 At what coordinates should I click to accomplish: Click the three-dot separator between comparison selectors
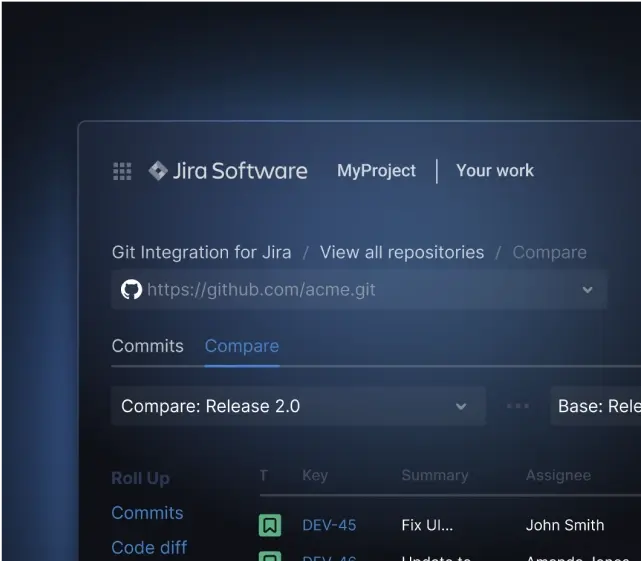[518, 406]
